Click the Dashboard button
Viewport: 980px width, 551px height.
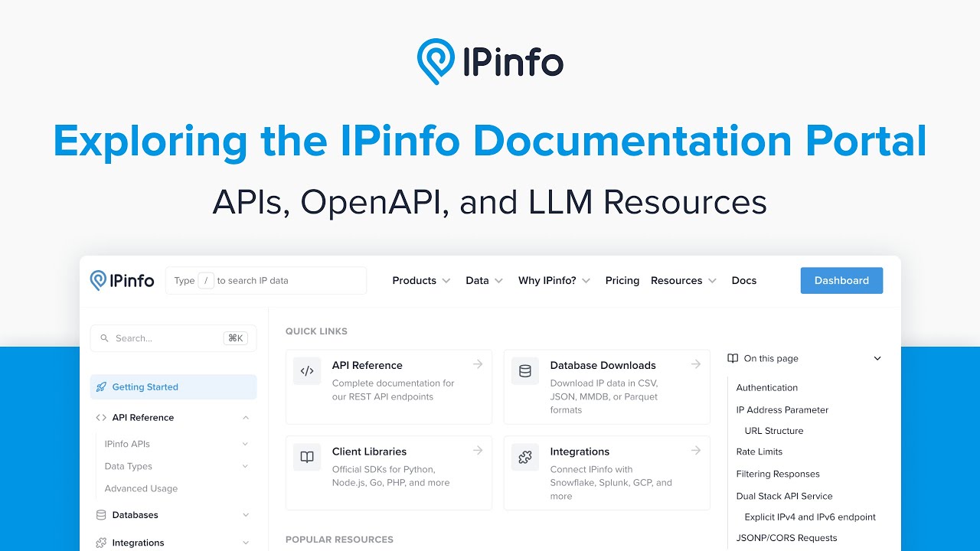(x=841, y=281)
